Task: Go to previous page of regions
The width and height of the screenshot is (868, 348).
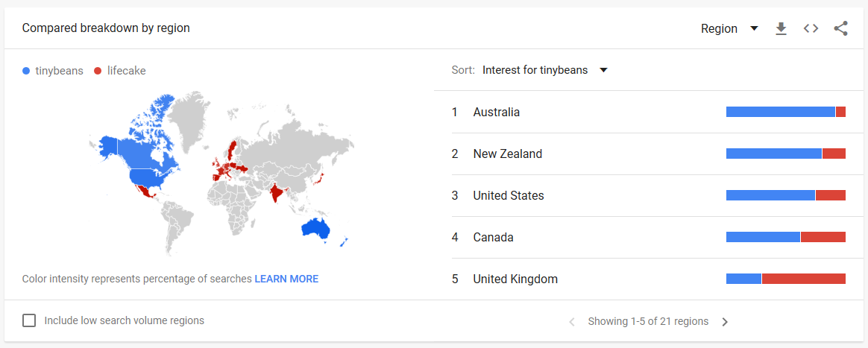Action: click(572, 321)
